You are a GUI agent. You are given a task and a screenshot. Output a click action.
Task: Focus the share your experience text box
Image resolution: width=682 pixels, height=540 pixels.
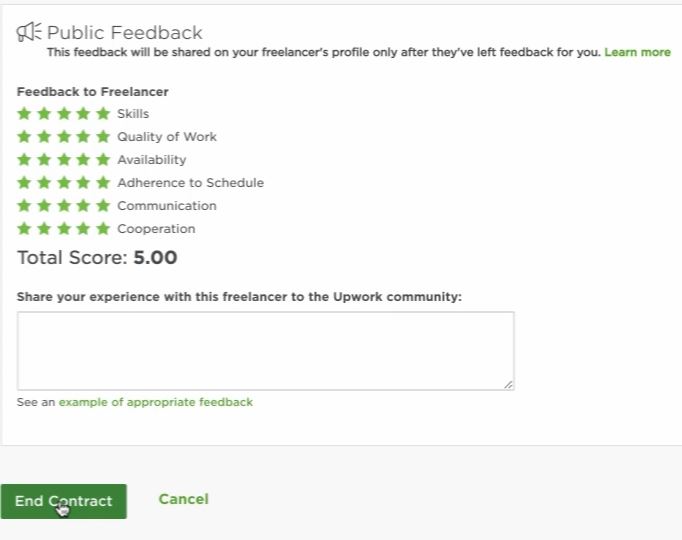point(266,351)
